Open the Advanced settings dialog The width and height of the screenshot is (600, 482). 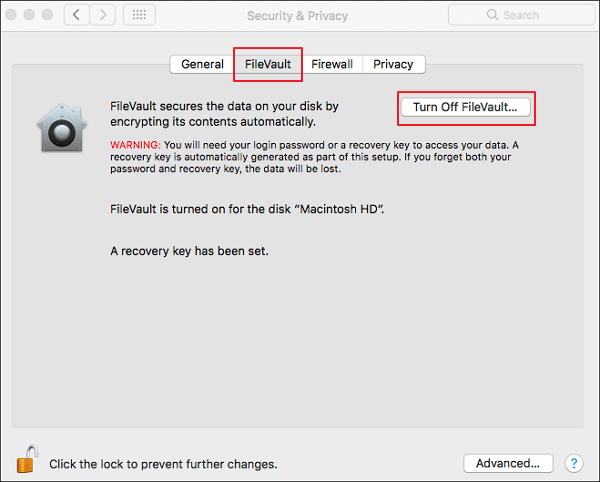(x=508, y=464)
